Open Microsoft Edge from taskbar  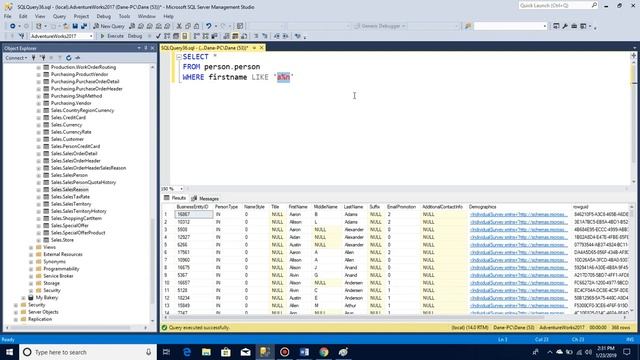tap(187, 352)
